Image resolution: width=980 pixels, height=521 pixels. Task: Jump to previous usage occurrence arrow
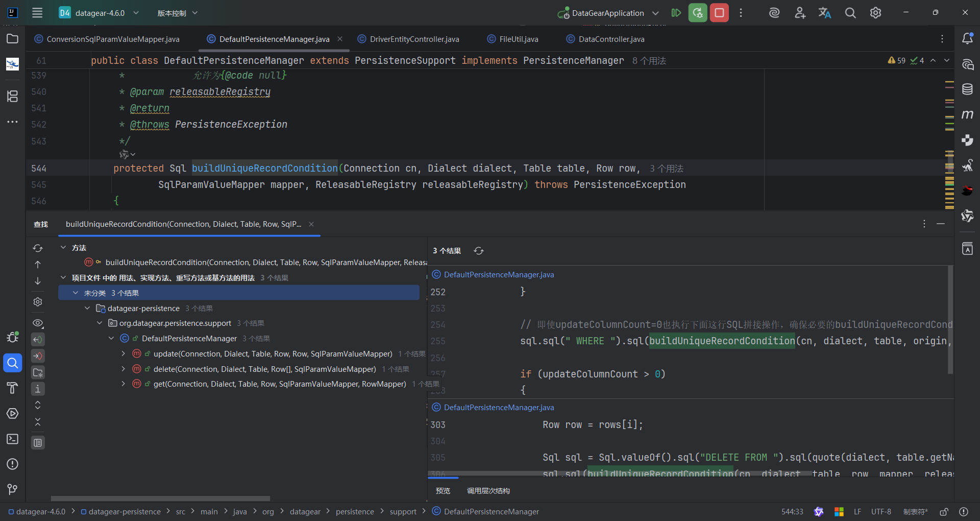(x=38, y=264)
